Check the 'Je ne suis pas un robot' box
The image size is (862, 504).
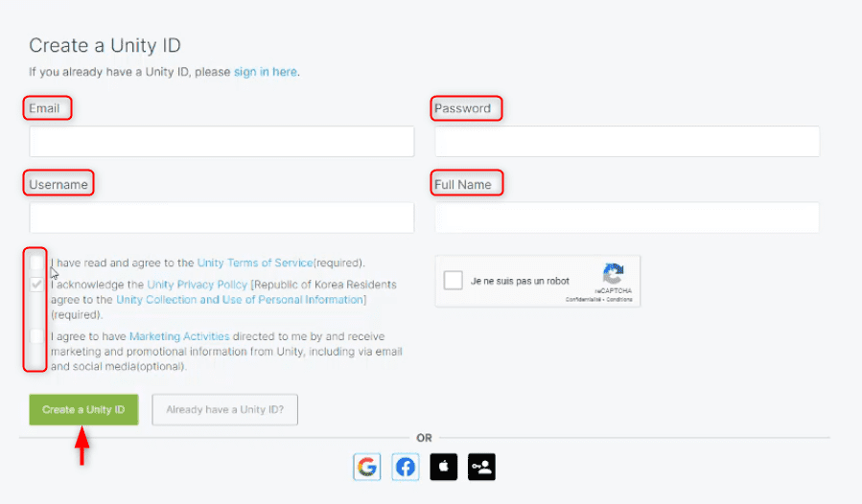click(453, 281)
